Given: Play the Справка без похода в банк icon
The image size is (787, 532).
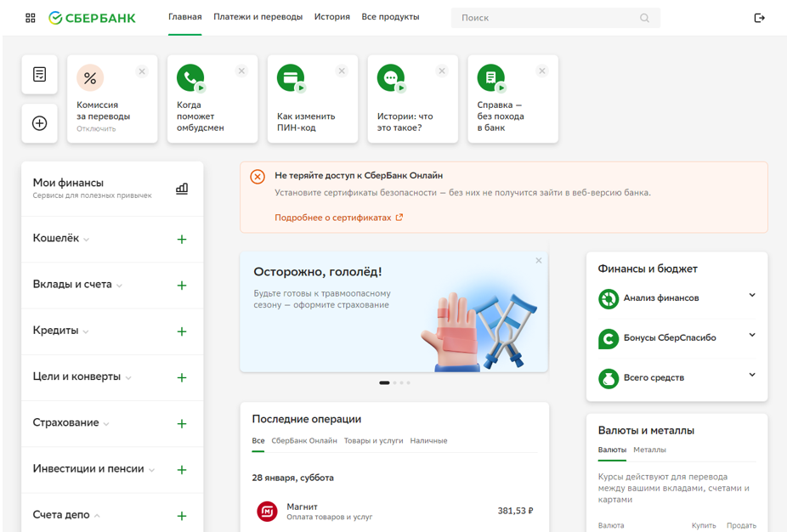Looking at the screenshot, I should tap(491, 78).
